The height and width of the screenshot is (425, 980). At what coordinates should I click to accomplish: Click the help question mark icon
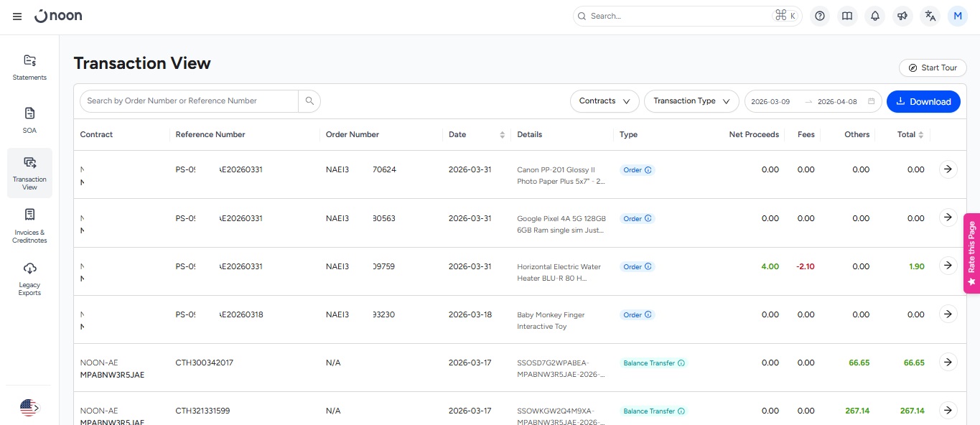pos(820,16)
